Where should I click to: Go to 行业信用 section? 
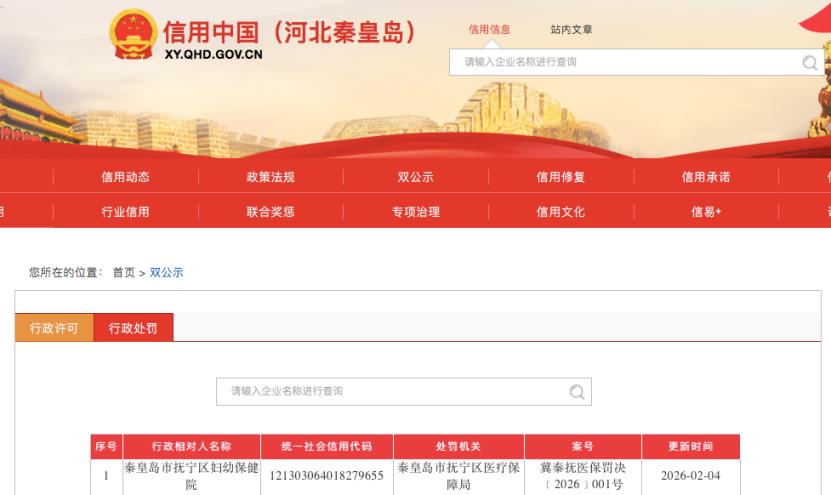(x=125, y=212)
